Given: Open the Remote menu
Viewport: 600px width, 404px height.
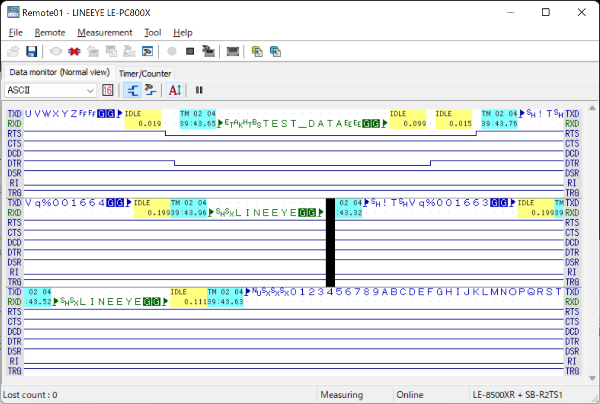Looking at the screenshot, I should [50, 33].
